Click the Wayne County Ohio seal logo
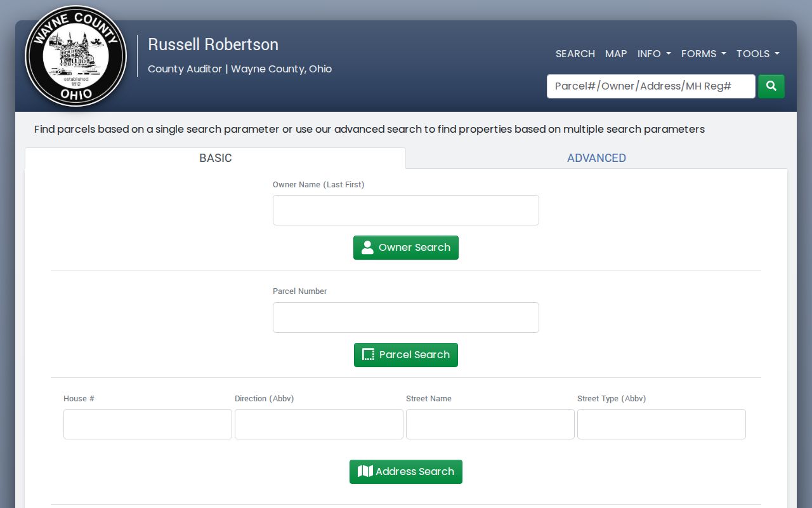 [76, 57]
